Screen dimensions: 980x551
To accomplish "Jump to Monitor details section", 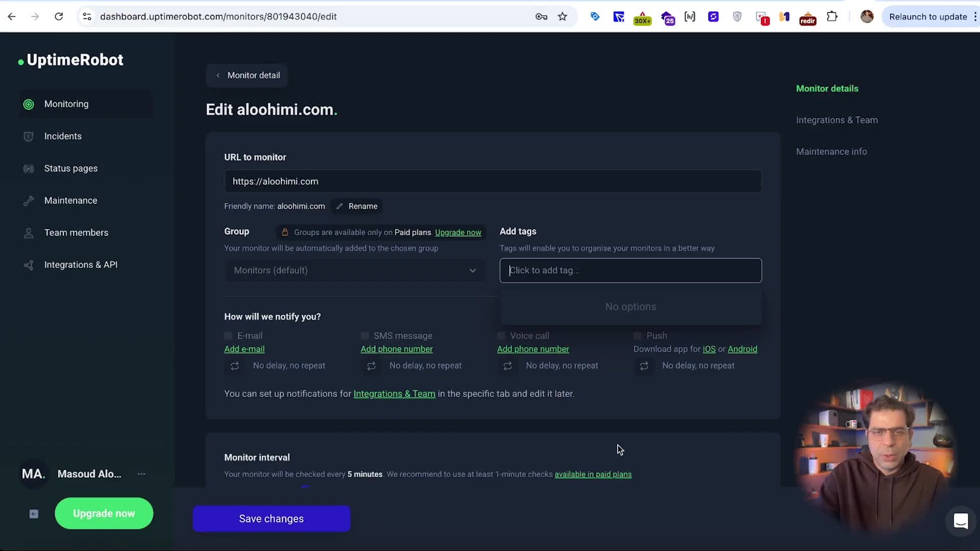I will coord(827,89).
